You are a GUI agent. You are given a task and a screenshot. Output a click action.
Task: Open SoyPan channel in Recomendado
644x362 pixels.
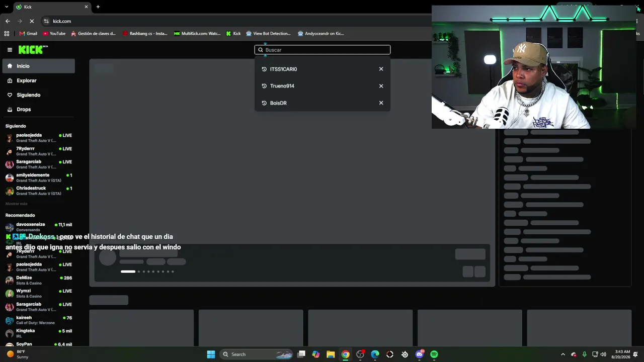39,344
